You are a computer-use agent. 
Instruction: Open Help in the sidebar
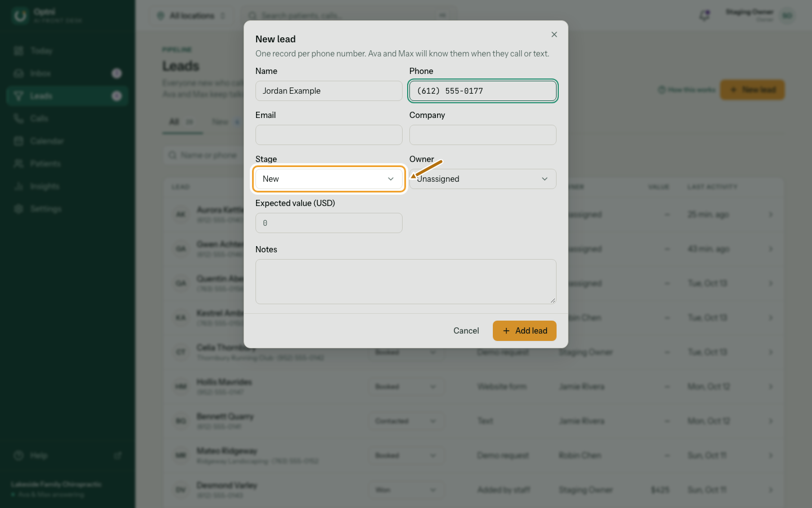[x=68, y=456]
